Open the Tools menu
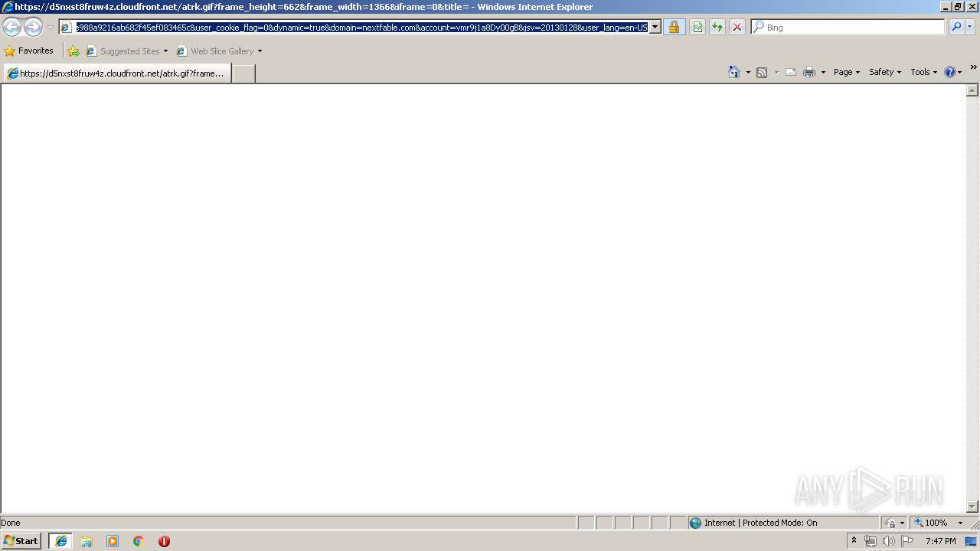 923,72
